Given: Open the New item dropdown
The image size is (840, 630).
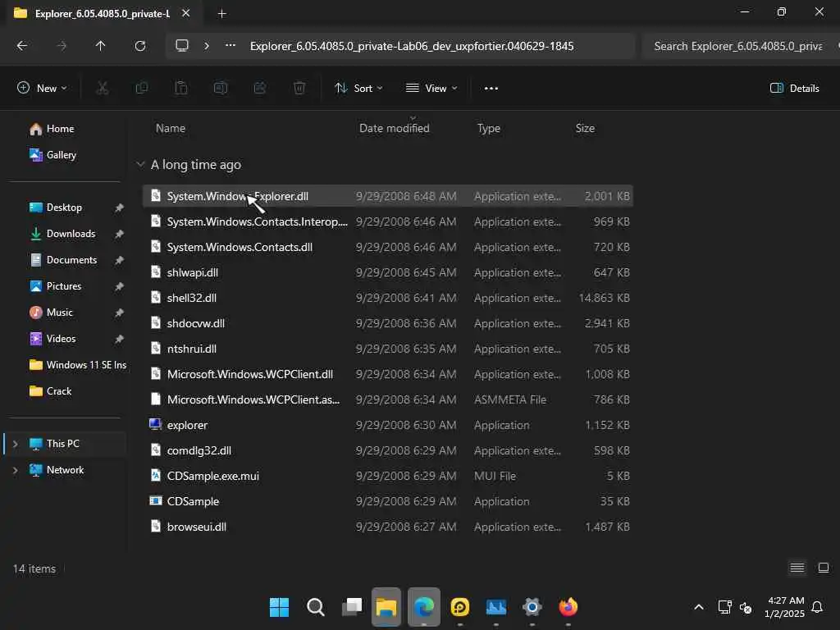Looking at the screenshot, I should point(43,89).
